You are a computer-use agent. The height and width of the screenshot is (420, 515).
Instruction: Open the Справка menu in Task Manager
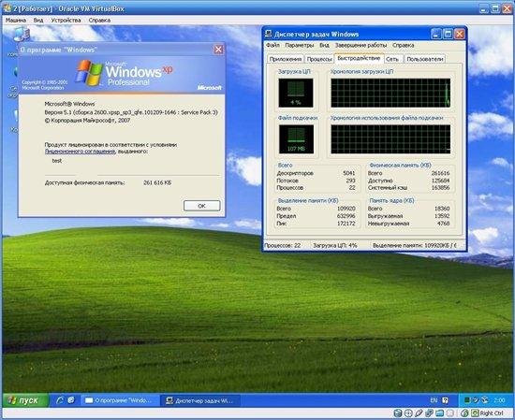point(403,45)
